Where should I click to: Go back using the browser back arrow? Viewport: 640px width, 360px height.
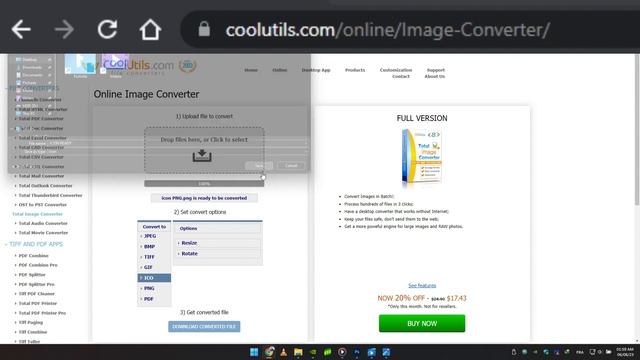pos(21,29)
